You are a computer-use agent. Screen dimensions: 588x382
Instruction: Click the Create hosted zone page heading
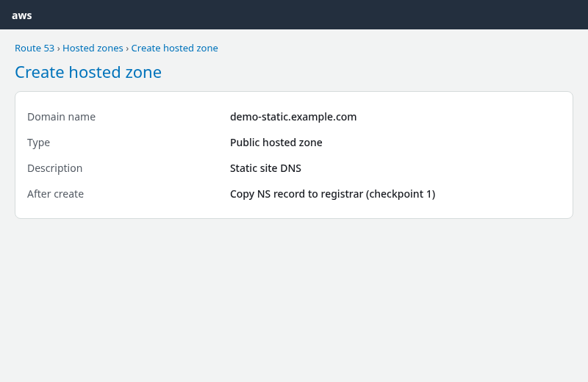point(88,72)
